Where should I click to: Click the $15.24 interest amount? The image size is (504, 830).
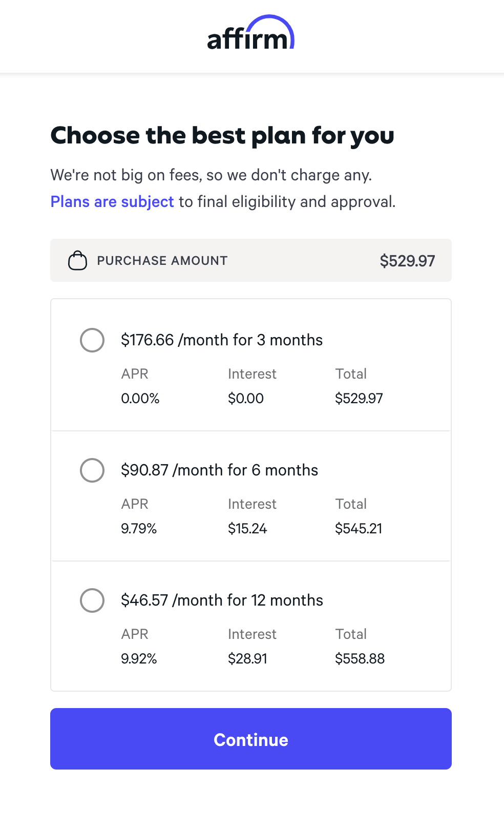(247, 529)
